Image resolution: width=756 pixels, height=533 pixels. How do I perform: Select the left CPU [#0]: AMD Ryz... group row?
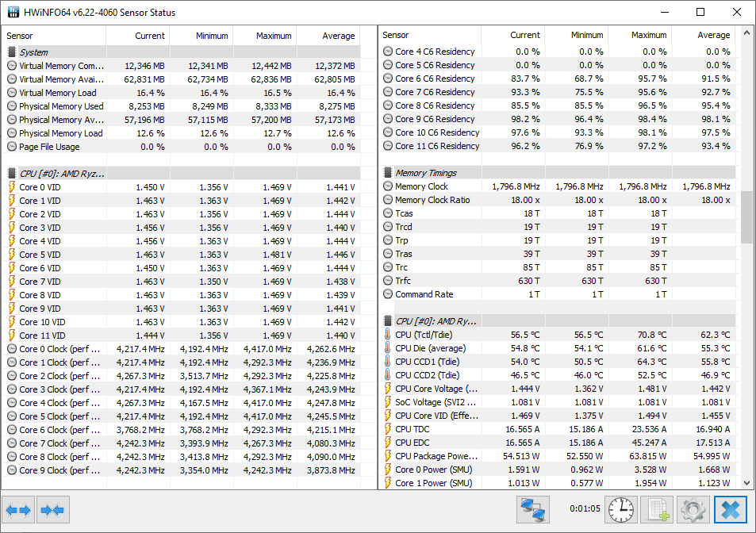(182, 174)
